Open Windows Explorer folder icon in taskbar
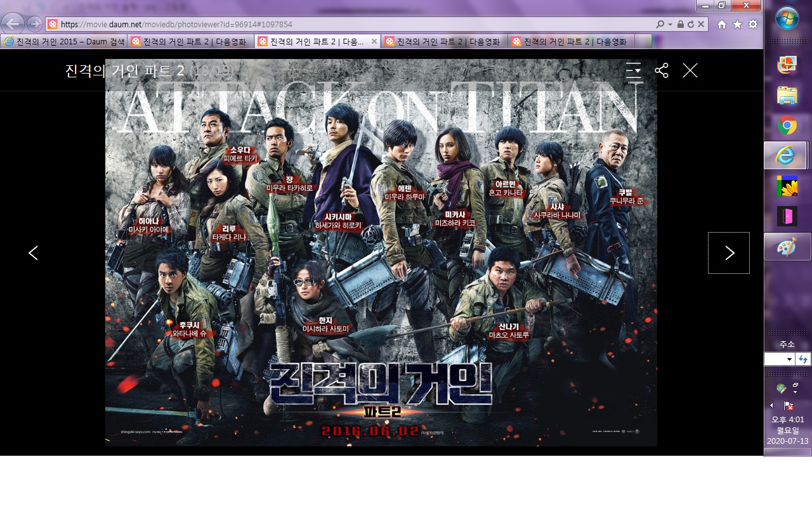 point(787,95)
